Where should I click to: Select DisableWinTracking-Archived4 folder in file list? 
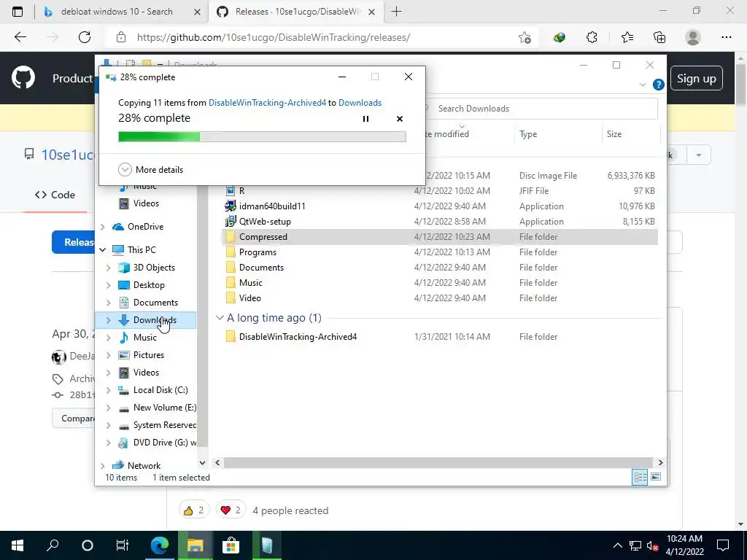298,337
